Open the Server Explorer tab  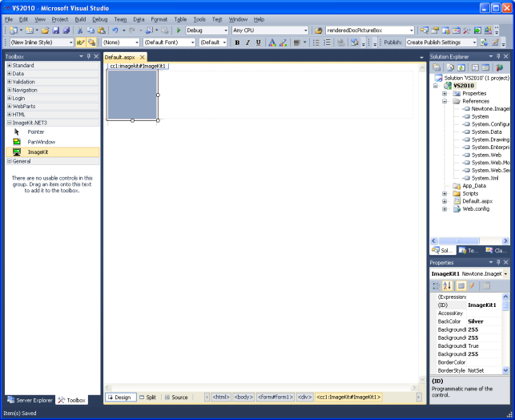[30, 400]
